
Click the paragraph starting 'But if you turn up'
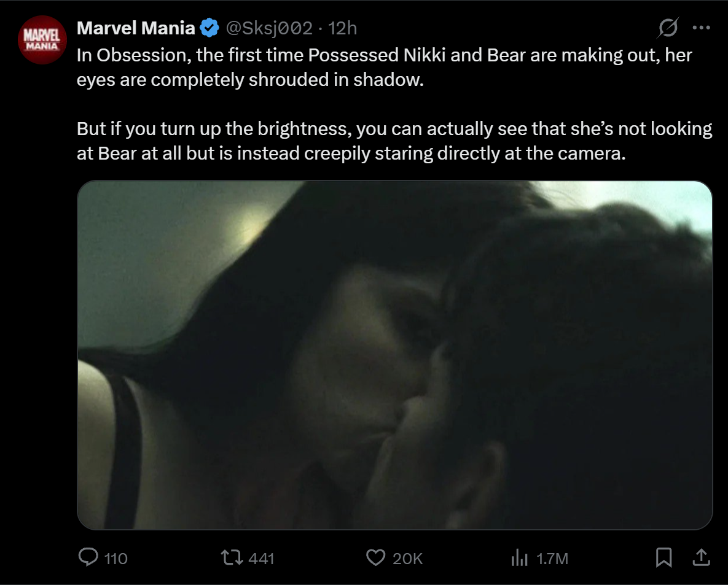click(x=394, y=141)
